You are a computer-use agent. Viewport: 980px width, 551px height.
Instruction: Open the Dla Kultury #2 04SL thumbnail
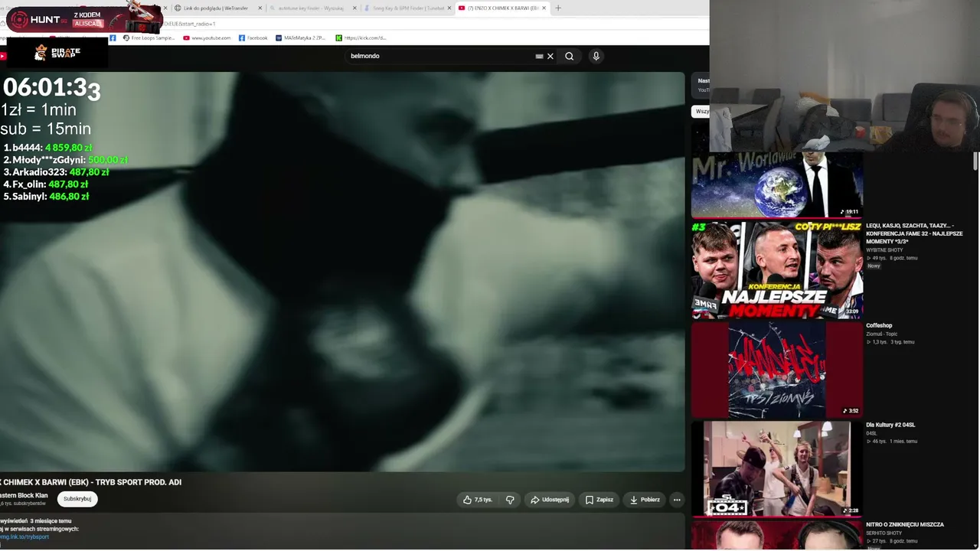coord(777,469)
